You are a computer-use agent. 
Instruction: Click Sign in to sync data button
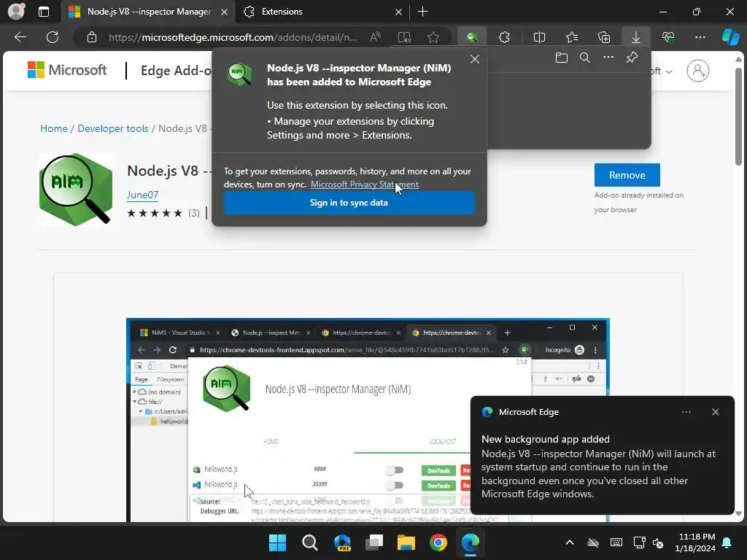[x=349, y=203]
